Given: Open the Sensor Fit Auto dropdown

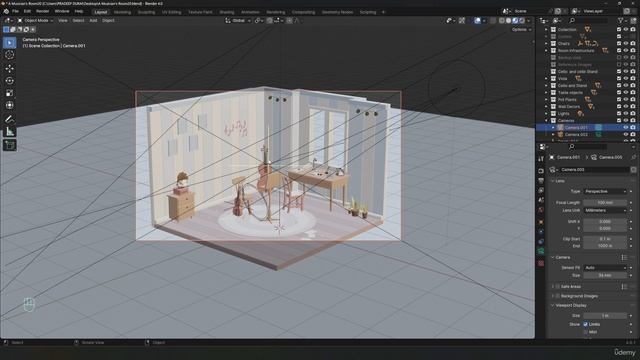Looking at the screenshot, I should pyautogui.click(x=605, y=268).
